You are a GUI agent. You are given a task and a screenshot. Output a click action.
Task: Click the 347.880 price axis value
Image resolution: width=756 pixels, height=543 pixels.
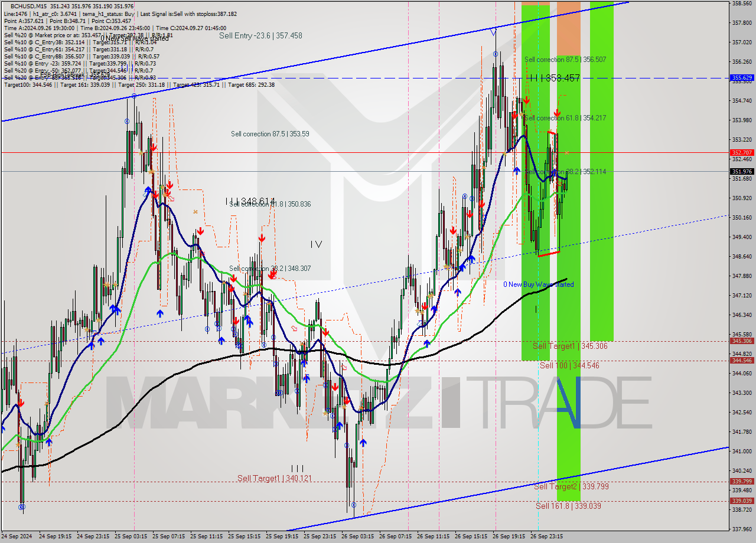pyautogui.click(x=742, y=276)
